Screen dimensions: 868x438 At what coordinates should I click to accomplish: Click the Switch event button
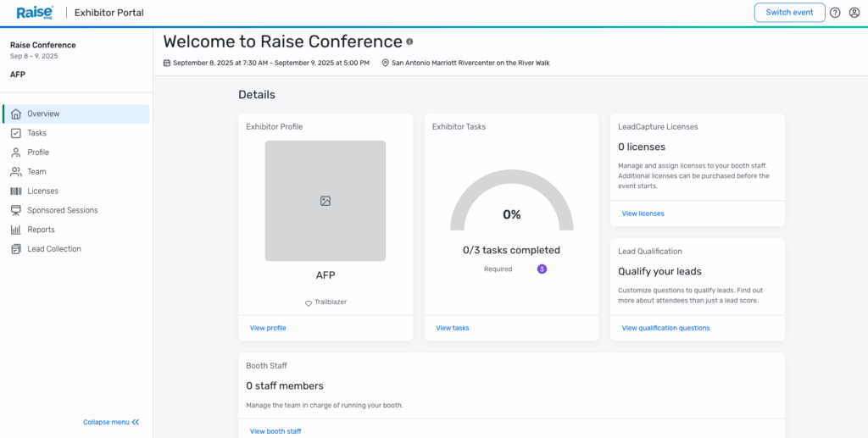[789, 13]
